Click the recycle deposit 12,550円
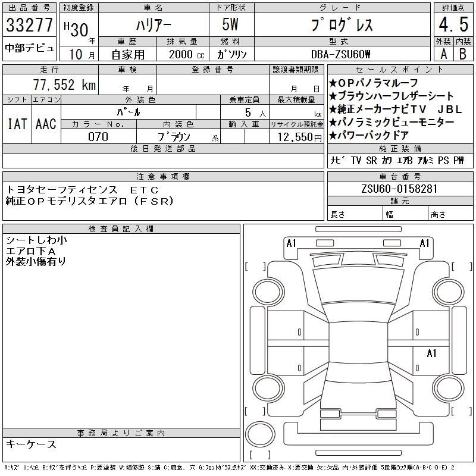This screenshot has height=476, width=476. point(299,137)
